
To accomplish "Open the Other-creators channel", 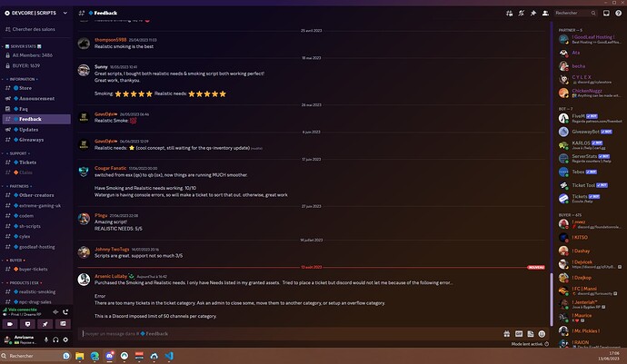I will (36, 195).
